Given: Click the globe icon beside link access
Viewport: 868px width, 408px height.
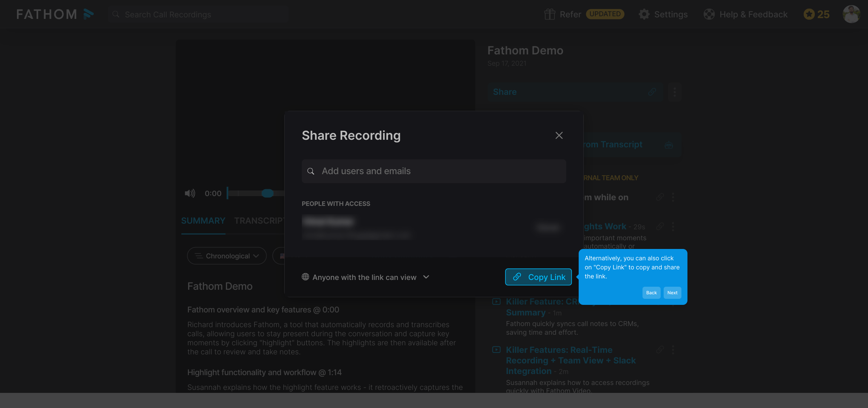Looking at the screenshot, I should [x=306, y=277].
